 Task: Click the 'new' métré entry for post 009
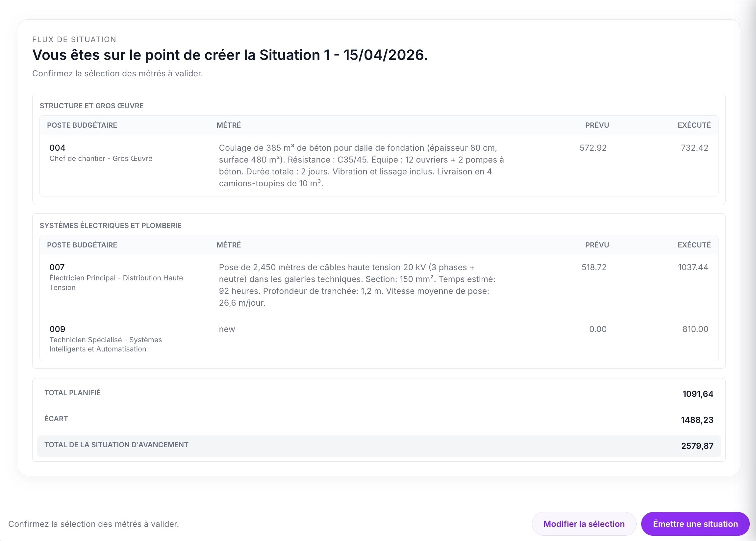tap(227, 329)
